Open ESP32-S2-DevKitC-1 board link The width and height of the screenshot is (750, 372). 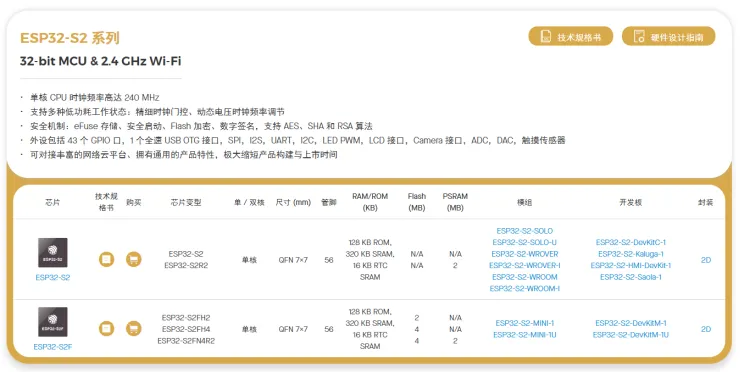coord(631,242)
